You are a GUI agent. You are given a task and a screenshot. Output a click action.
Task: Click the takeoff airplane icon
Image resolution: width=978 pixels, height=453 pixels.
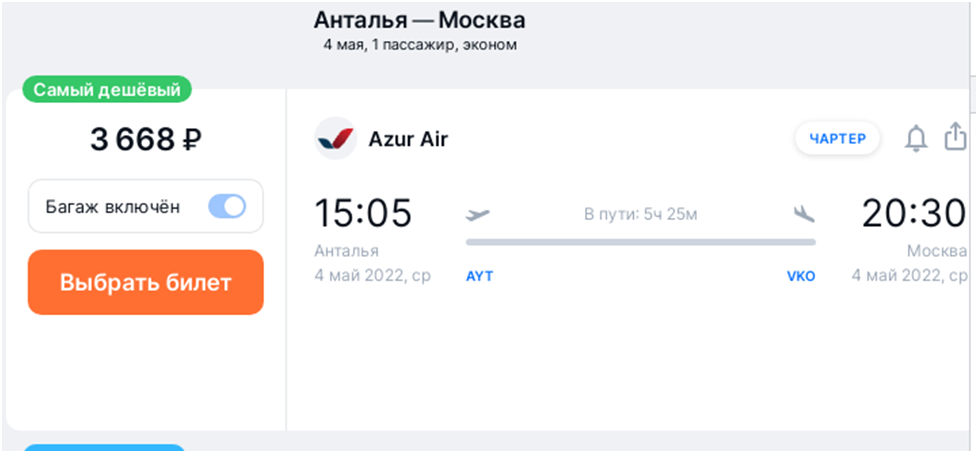478,215
